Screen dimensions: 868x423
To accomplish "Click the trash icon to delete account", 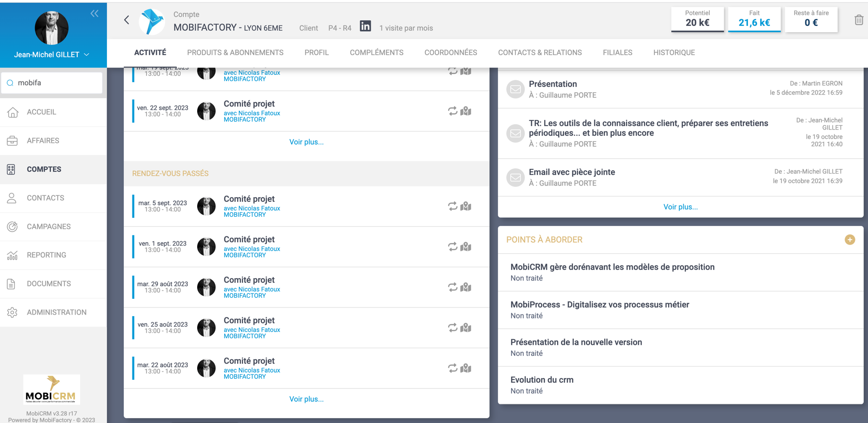I will [858, 20].
